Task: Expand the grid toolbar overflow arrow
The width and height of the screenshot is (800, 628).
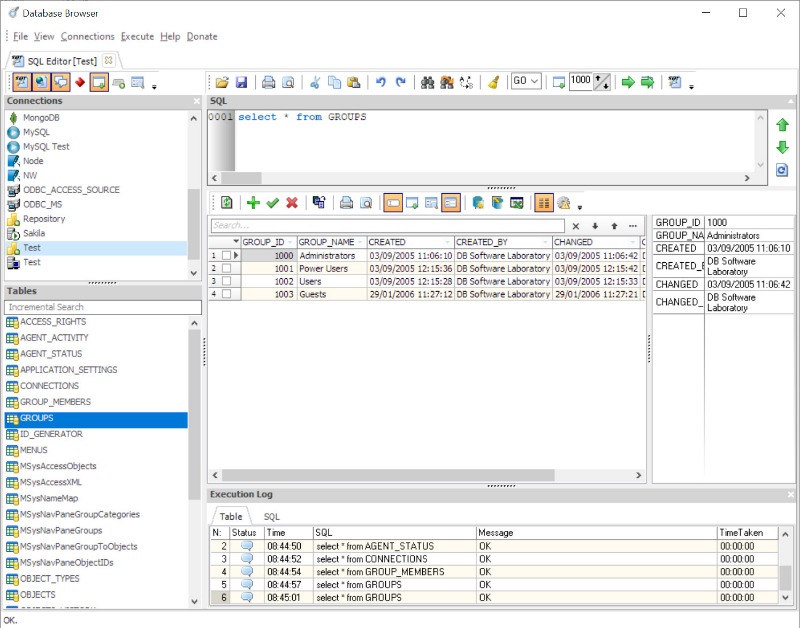Action: [x=580, y=207]
